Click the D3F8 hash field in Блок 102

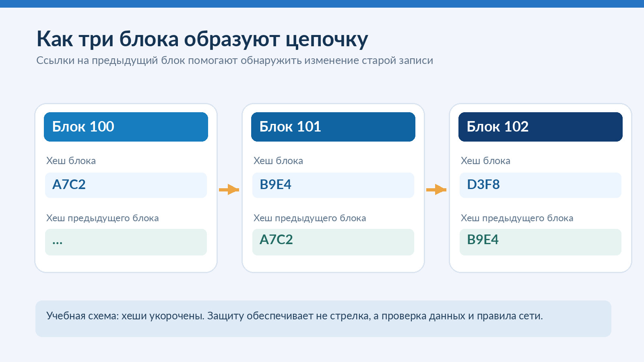pyautogui.click(x=541, y=185)
